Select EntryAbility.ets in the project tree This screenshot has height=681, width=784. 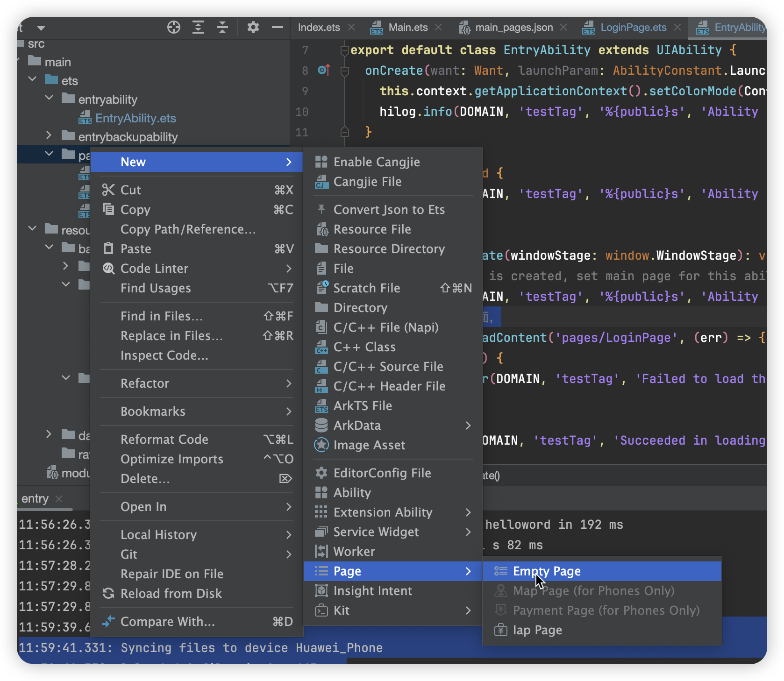135,118
